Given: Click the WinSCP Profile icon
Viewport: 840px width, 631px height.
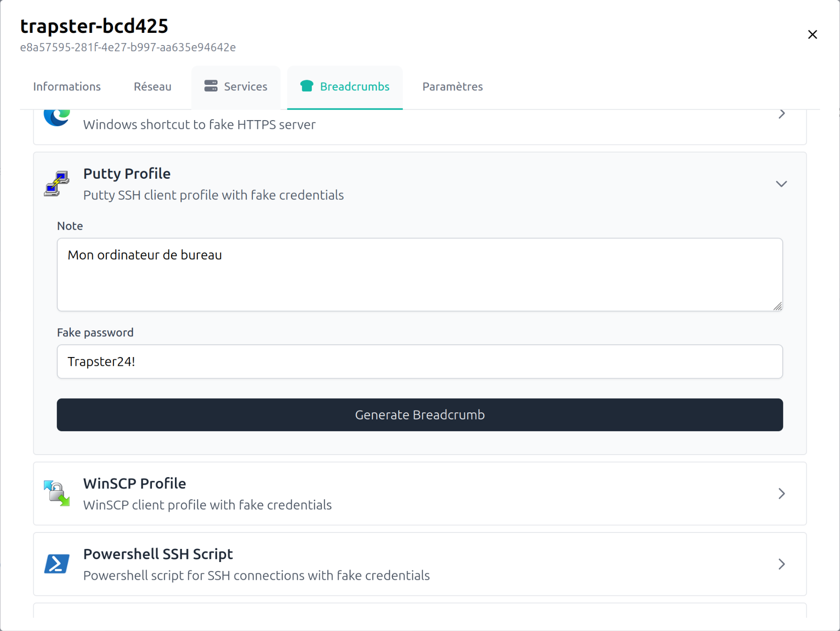Looking at the screenshot, I should click(57, 494).
